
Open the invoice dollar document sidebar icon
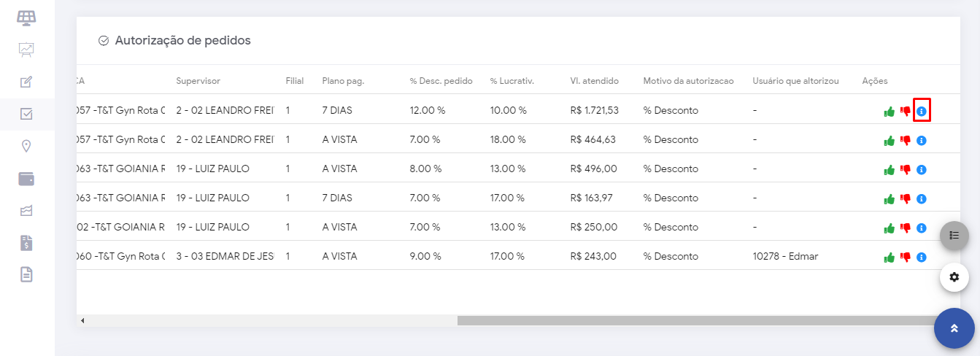point(26,243)
